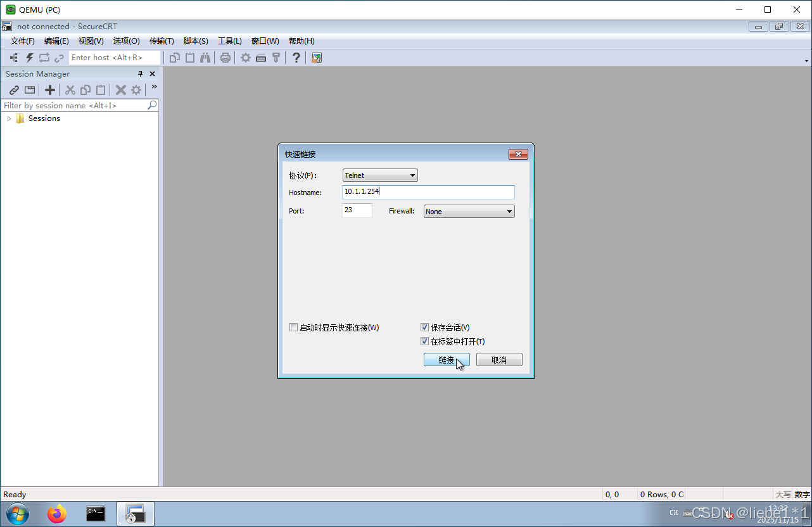Viewport: 812px width, 527px height.
Task: Click the Connect link icon in Session Manager
Action: click(14, 90)
